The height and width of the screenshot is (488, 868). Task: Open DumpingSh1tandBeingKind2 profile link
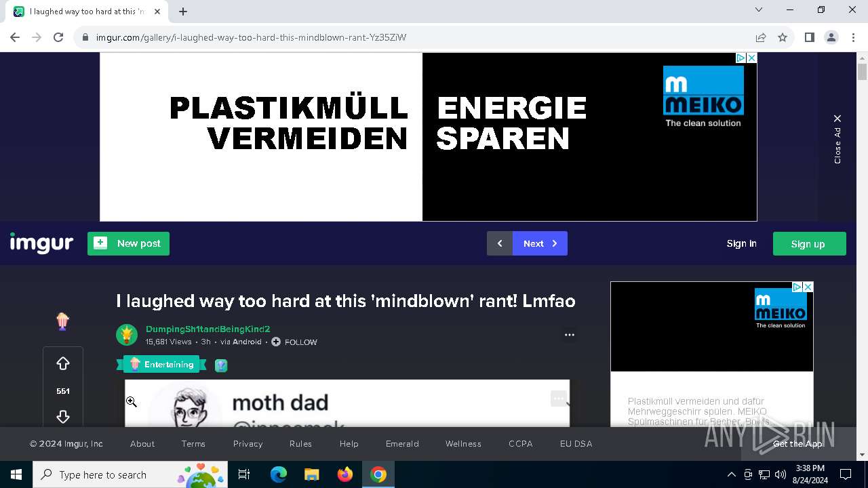tap(208, 329)
